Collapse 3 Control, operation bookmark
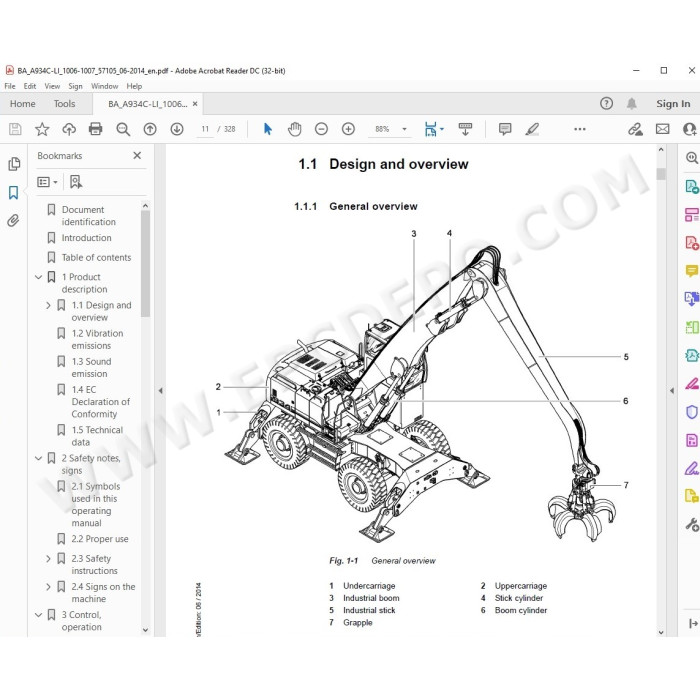700x700 pixels. [x=39, y=615]
